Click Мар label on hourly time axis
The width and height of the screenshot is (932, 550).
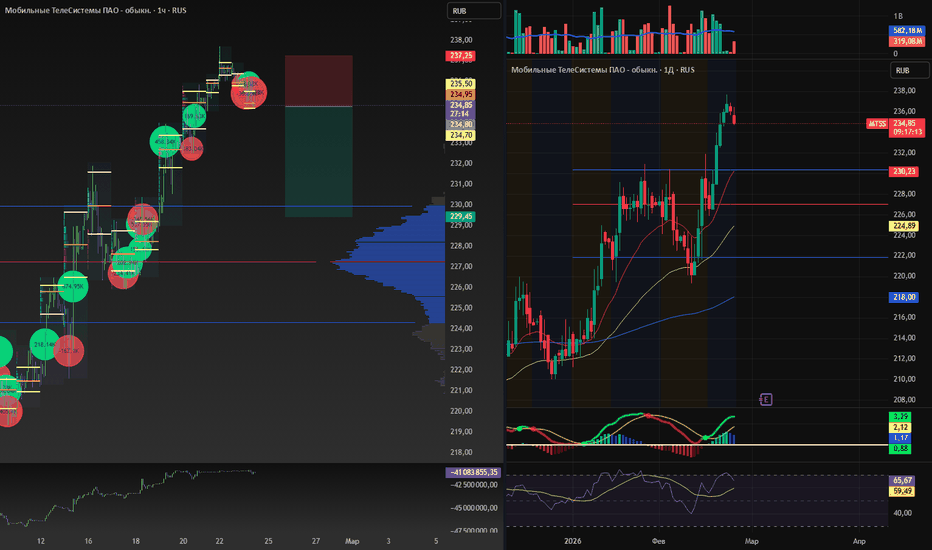click(x=352, y=541)
